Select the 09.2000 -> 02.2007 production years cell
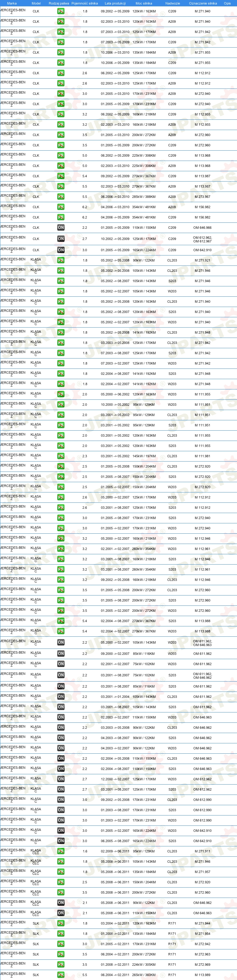The image size is (237, 980). pos(115,654)
